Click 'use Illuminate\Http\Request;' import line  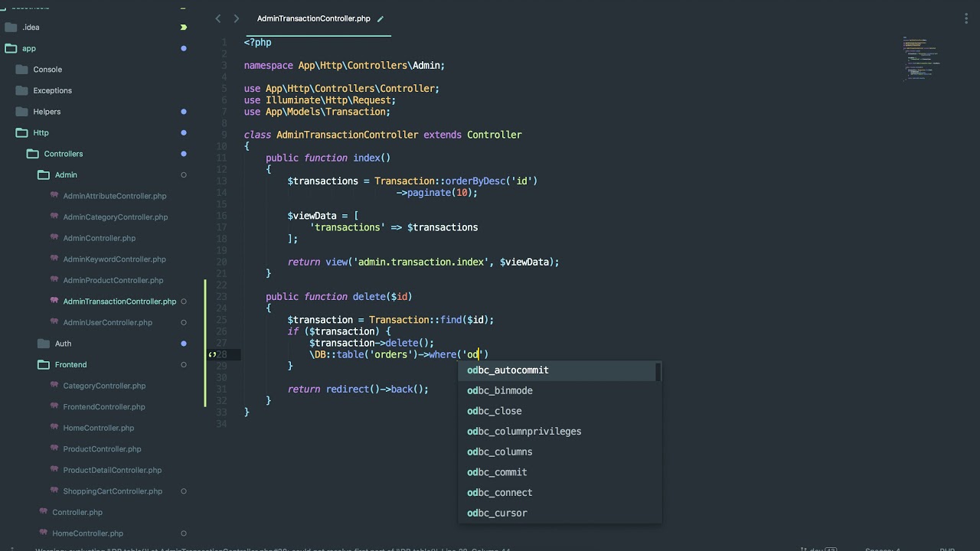pos(320,100)
